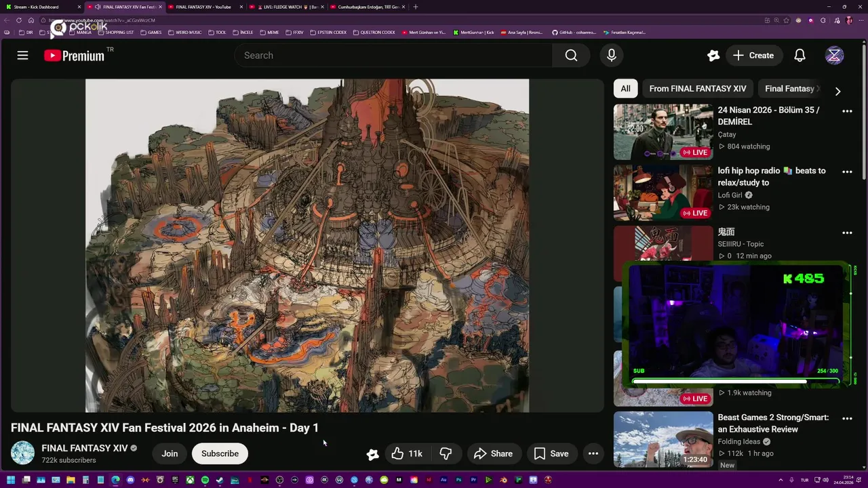Focus the YouTube search field

pos(394,56)
